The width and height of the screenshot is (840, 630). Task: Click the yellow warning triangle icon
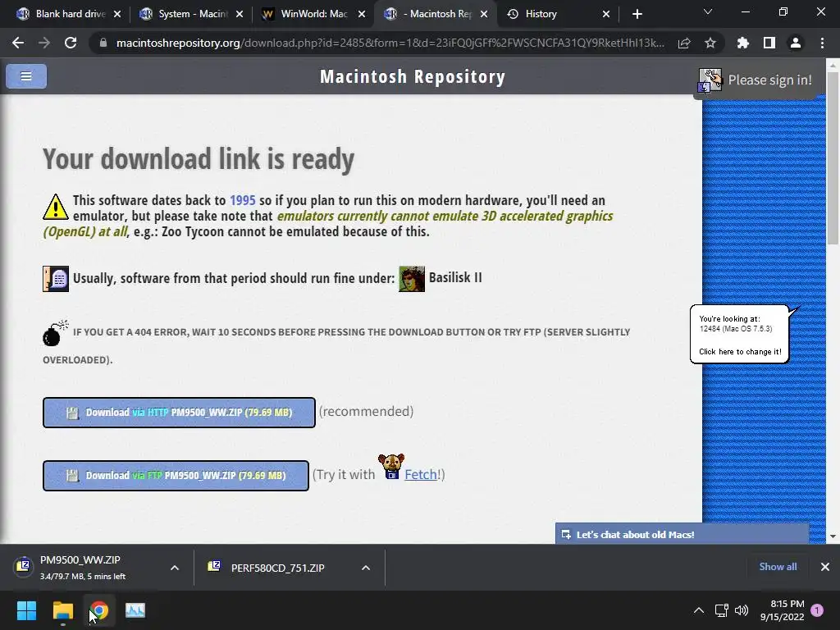[x=56, y=208]
